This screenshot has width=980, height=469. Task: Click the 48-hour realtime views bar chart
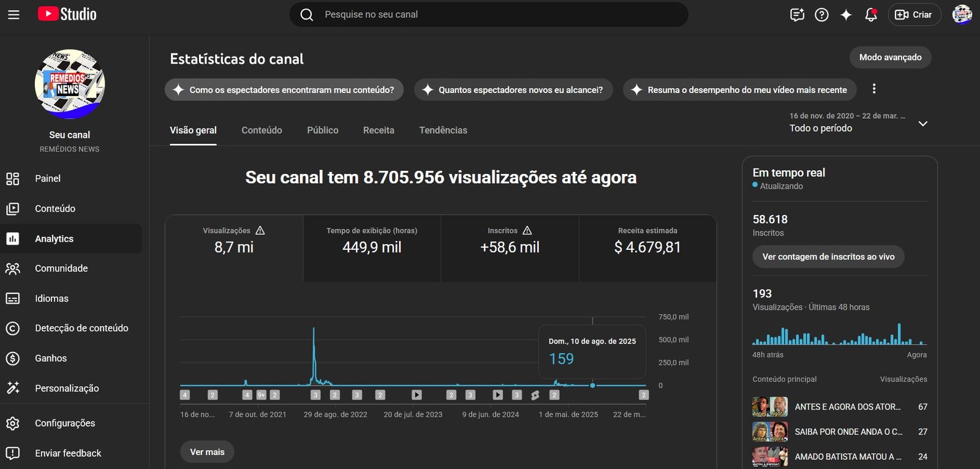(x=839, y=334)
